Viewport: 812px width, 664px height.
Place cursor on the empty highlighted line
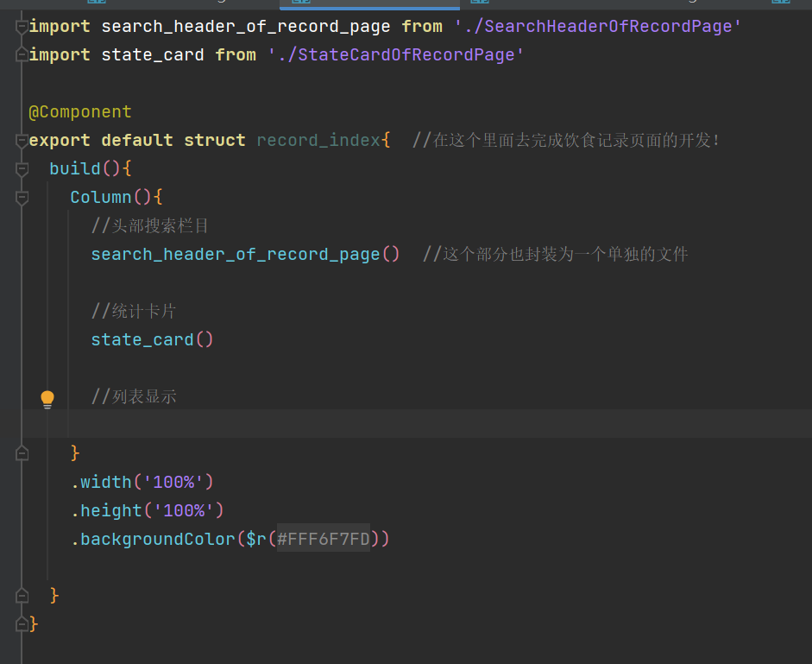tap(414, 424)
